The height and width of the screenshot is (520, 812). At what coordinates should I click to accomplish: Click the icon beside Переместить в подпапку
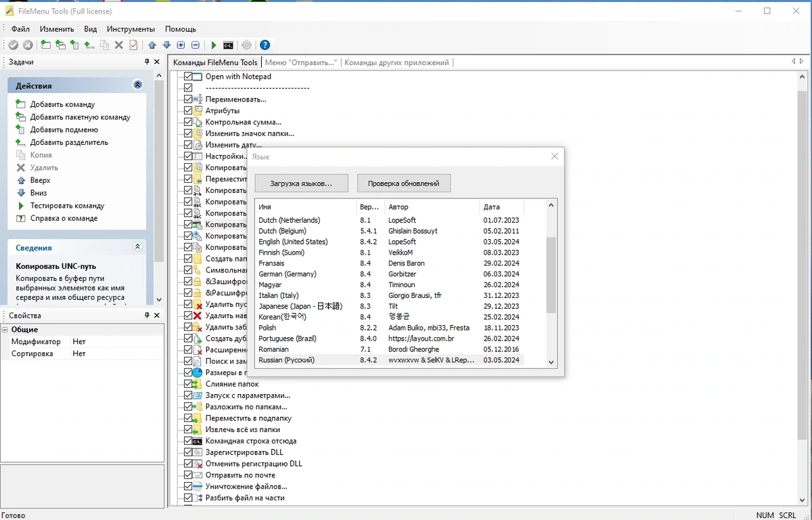[x=198, y=418]
